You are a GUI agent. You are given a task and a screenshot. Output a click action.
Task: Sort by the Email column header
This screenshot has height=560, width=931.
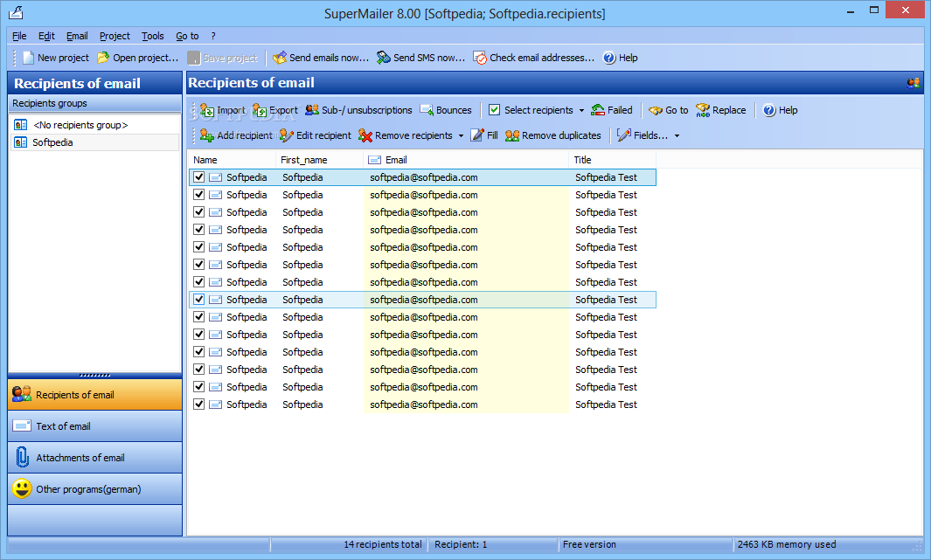point(466,160)
